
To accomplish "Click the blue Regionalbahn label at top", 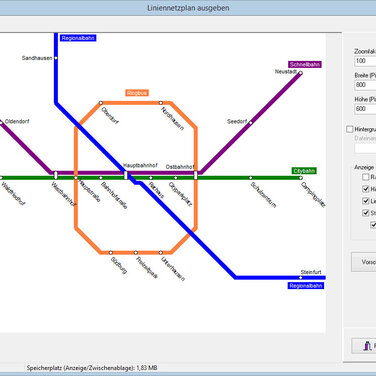I will [78, 38].
